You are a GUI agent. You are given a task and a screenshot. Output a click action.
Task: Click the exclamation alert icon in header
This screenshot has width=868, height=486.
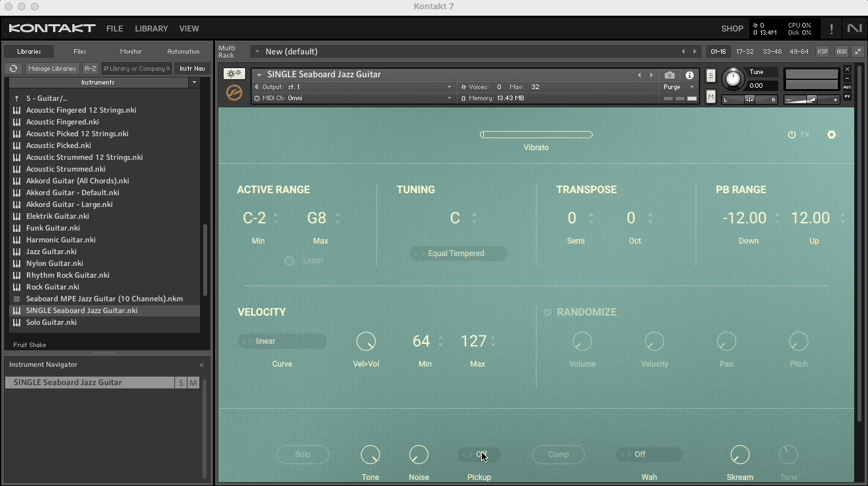831,29
